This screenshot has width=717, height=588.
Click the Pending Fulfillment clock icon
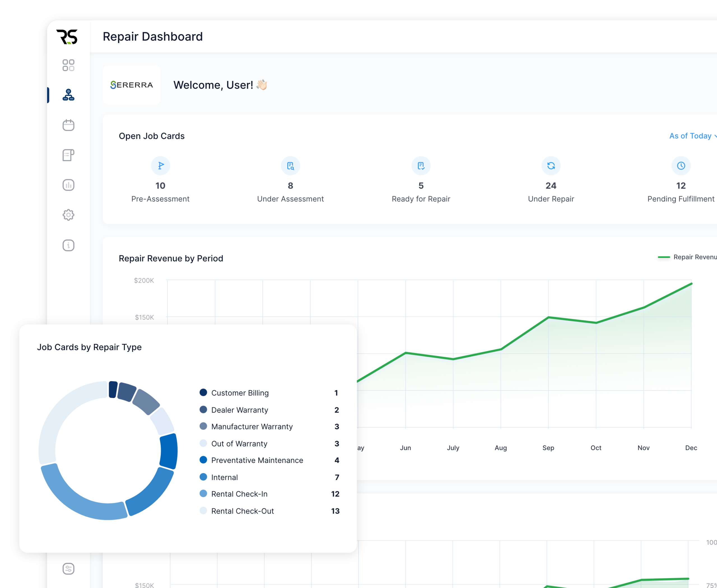(x=681, y=166)
